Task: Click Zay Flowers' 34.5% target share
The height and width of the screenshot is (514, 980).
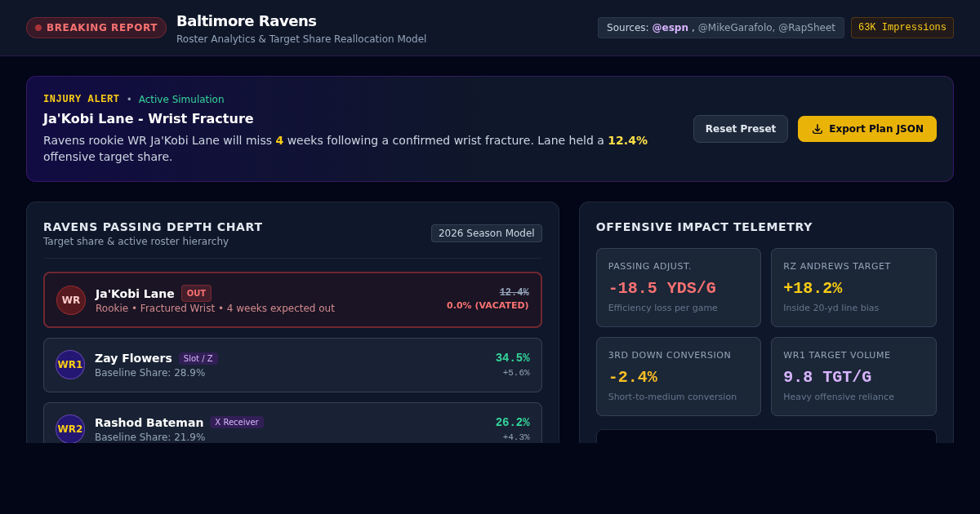Action: click(513, 357)
